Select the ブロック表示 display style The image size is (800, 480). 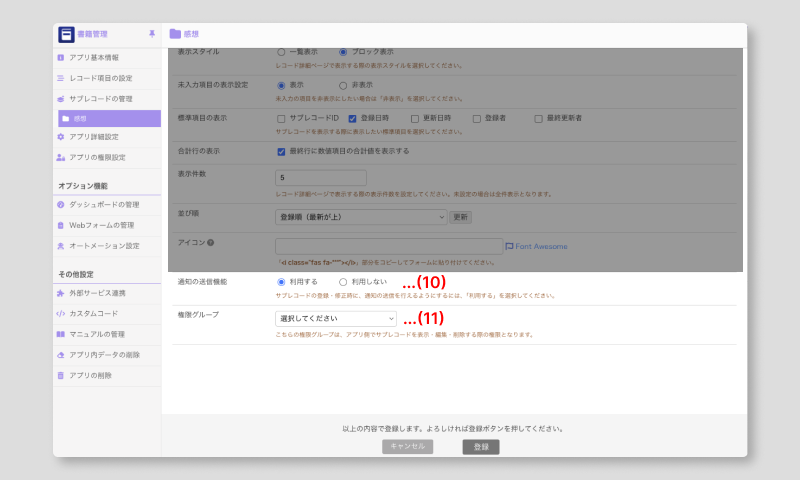[x=343, y=52]
